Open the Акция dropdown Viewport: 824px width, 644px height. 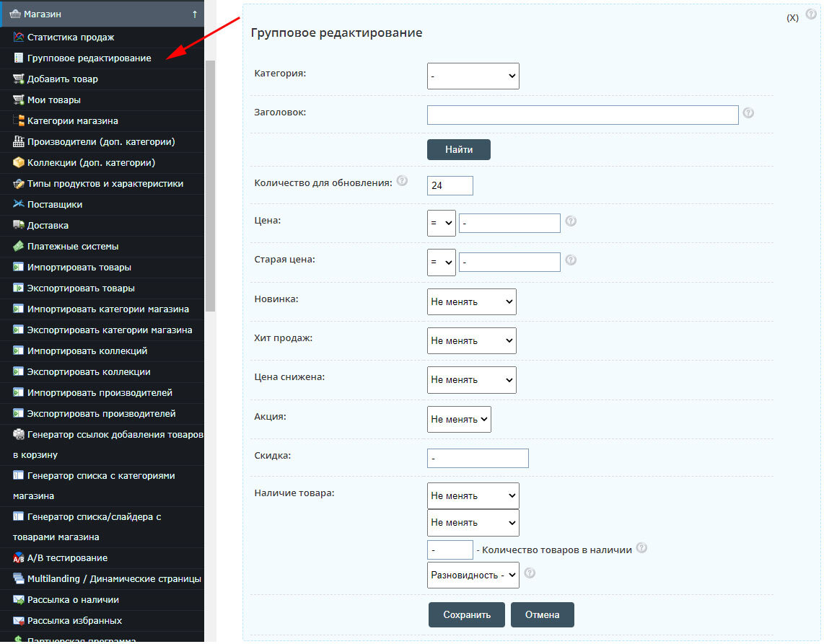[x=459, y=419]
